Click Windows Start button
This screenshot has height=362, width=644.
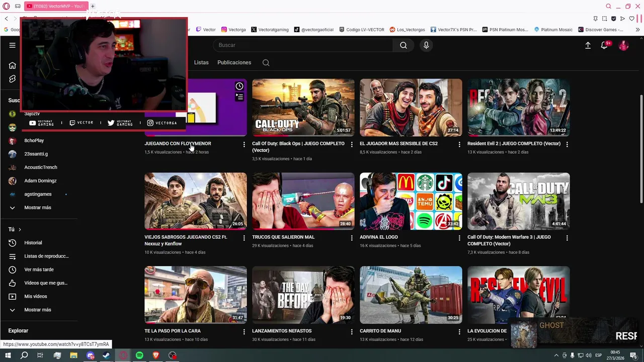(x=8, y=355)
